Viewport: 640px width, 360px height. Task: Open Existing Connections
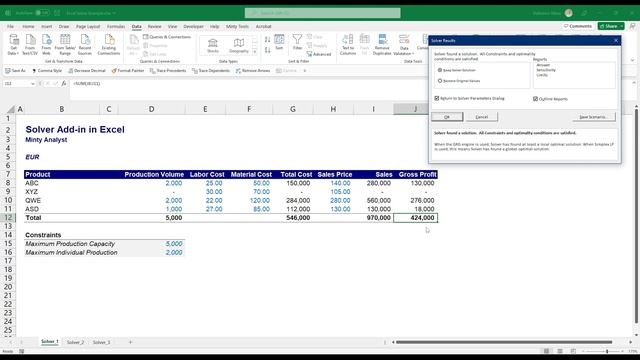click(x=109, y=44)
